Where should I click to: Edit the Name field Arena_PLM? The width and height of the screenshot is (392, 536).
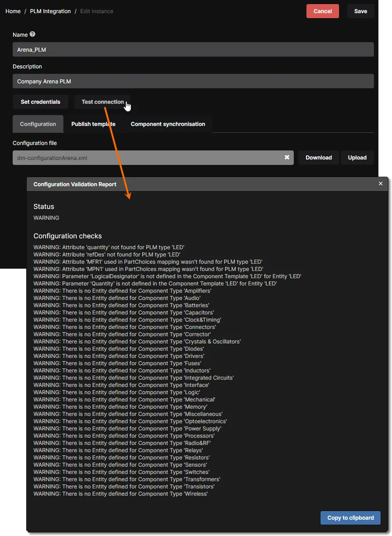coord(193,49)
